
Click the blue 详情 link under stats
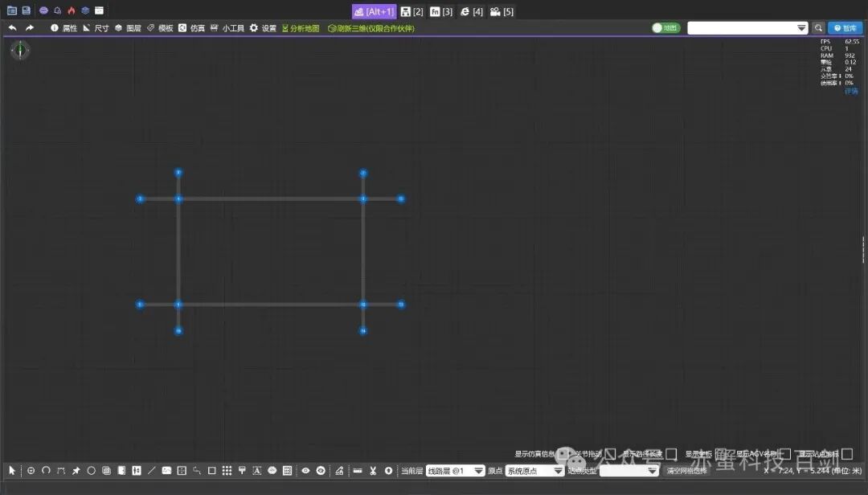851,92
